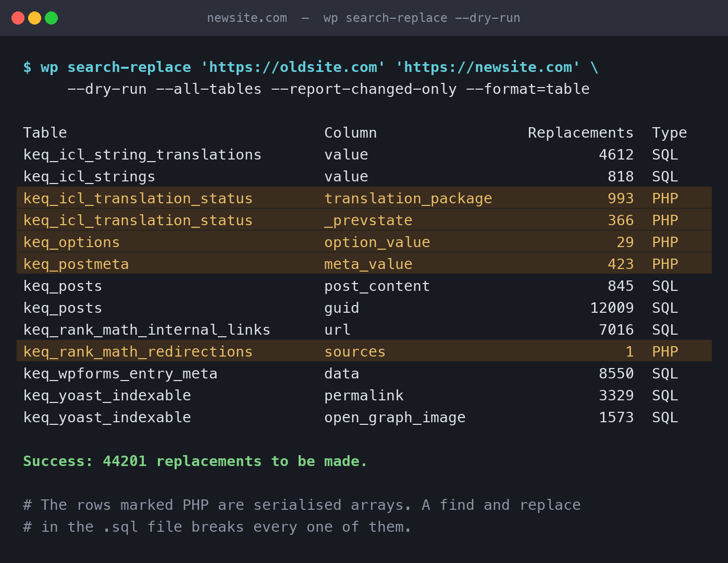Select 'keq_icl_string_translations' table name

click(x=142, y=155)
